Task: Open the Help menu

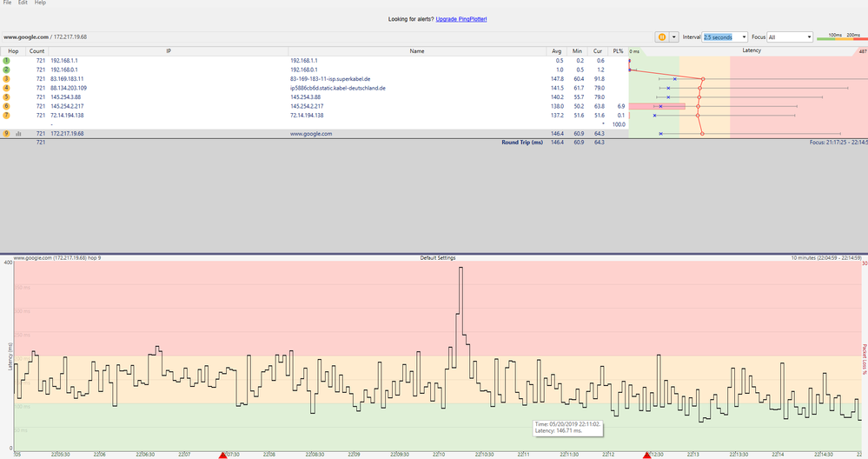Action: tap(41, 3)
